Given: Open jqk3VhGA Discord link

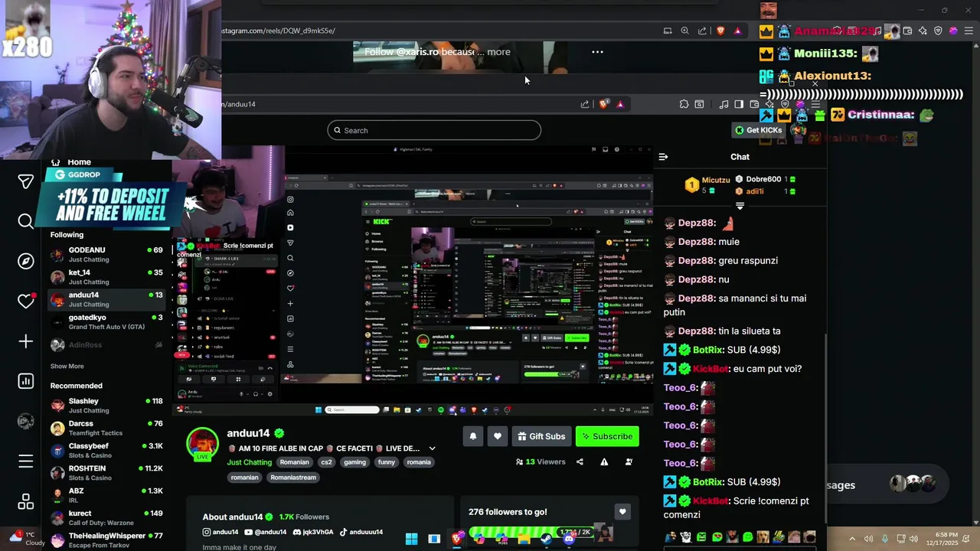Looking at the screenshot, I should pos(313,532).
